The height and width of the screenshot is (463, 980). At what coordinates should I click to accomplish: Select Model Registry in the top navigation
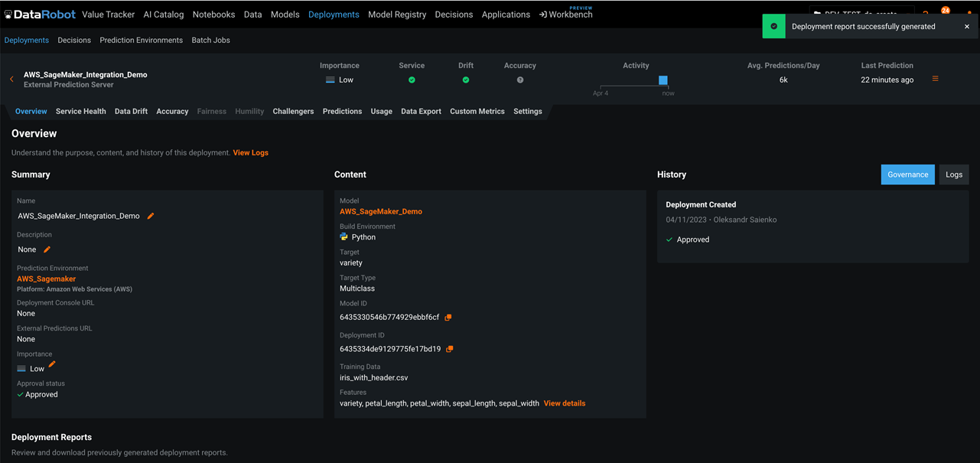(397, 15)
